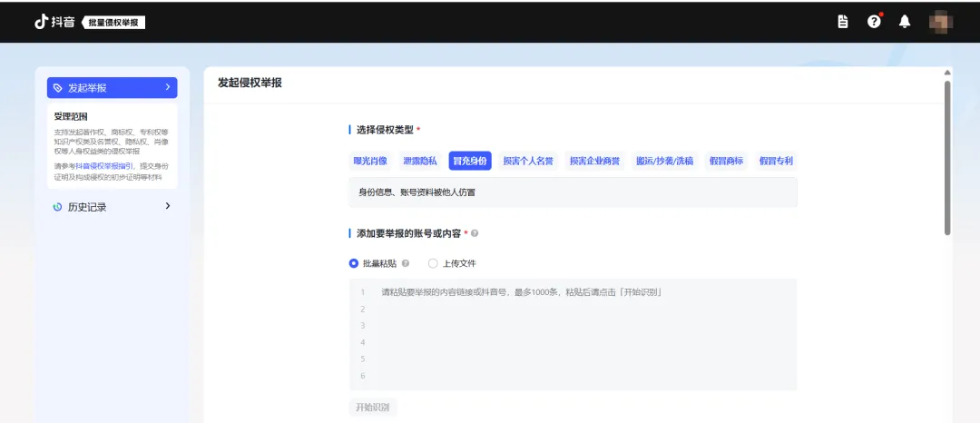Click help icon next to 批量粘贴

tap(406, 263)
